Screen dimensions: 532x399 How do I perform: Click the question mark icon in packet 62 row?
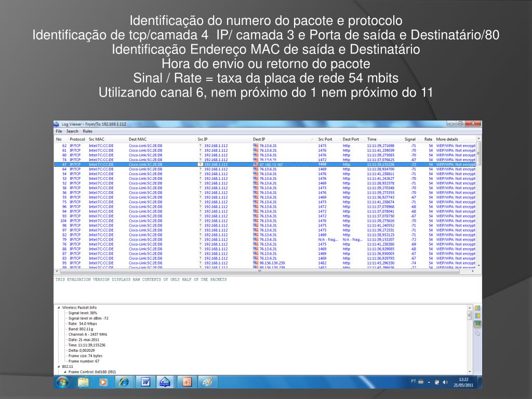click(x=201, y=145)
